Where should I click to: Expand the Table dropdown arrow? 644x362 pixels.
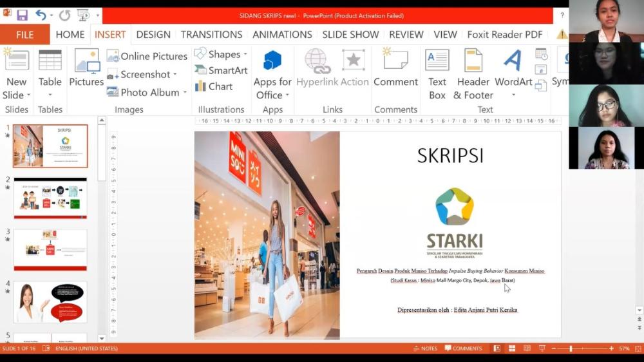pos(50,95)
